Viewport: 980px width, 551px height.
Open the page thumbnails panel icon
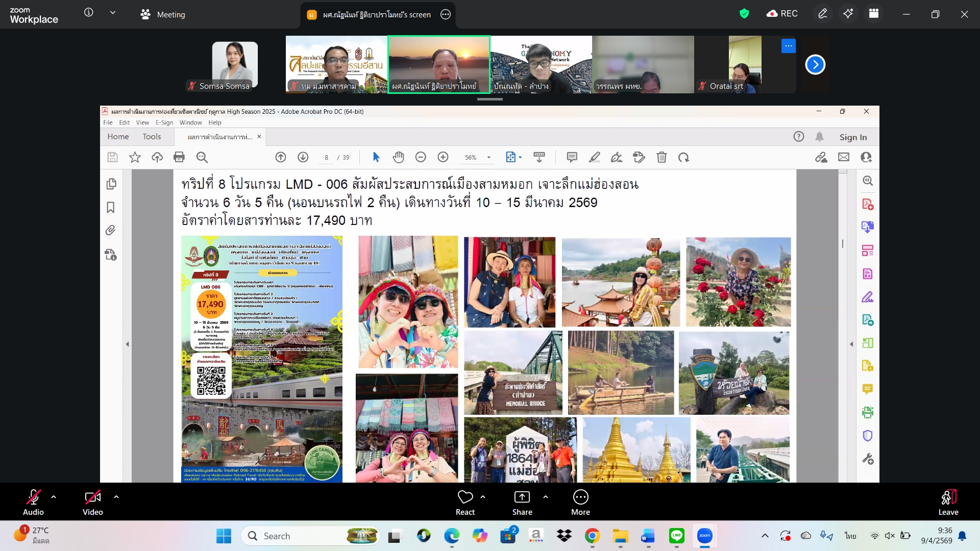point(111,184)
